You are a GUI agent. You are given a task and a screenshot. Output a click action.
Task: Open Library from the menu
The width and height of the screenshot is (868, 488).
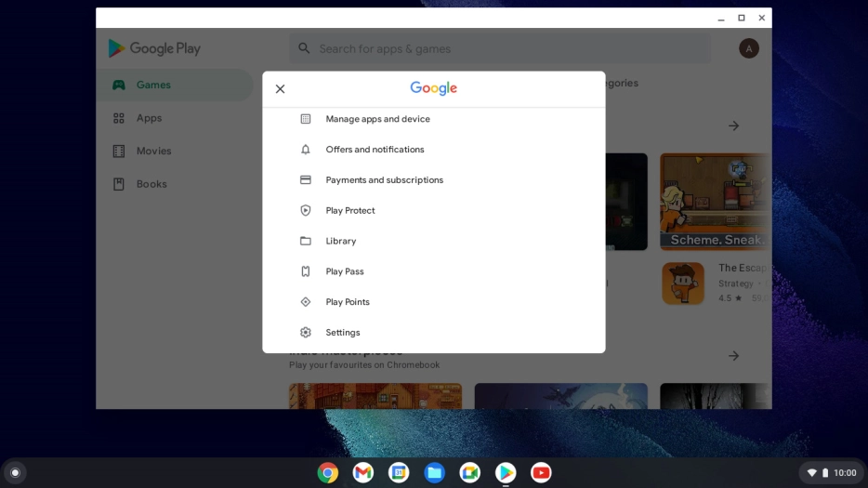click(x=433, y=241)
